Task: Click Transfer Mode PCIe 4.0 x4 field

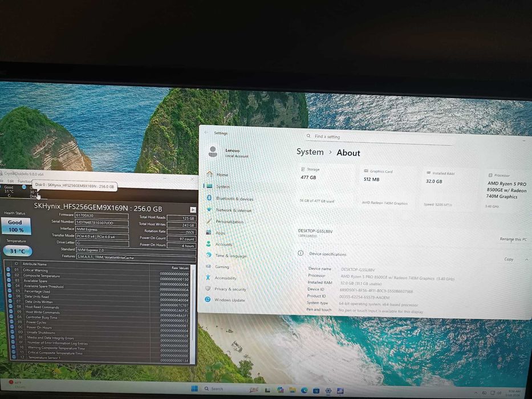Action: tap(102, 237)
